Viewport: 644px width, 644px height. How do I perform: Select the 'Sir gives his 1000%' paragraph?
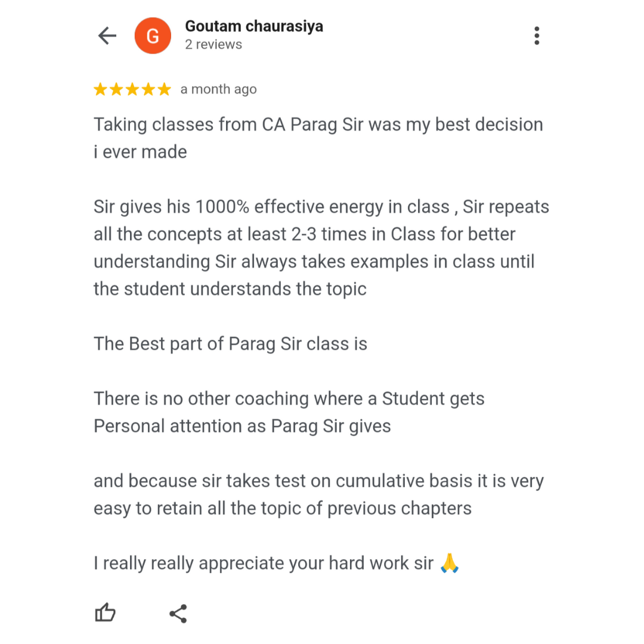[321, 247]
